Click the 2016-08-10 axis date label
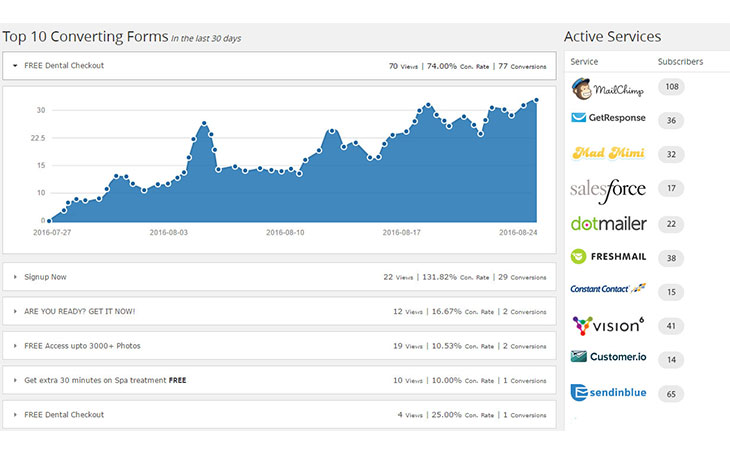 285,232
